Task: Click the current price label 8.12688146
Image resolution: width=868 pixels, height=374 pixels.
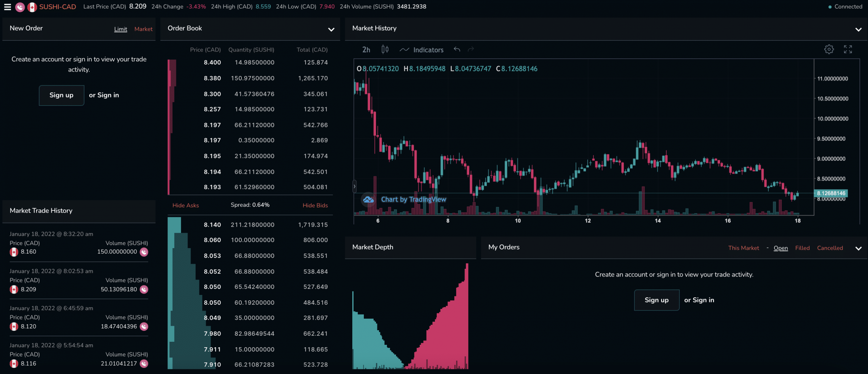Action: click(831, 193)
